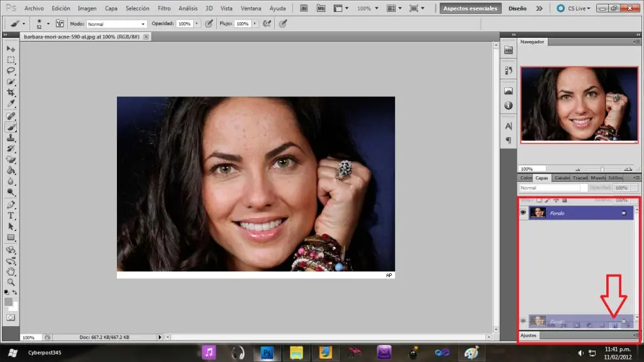Viewport: 644px width, 362px height.
Task: Click the Aspectos esenciales workspace button
Action: pos(470,8)
